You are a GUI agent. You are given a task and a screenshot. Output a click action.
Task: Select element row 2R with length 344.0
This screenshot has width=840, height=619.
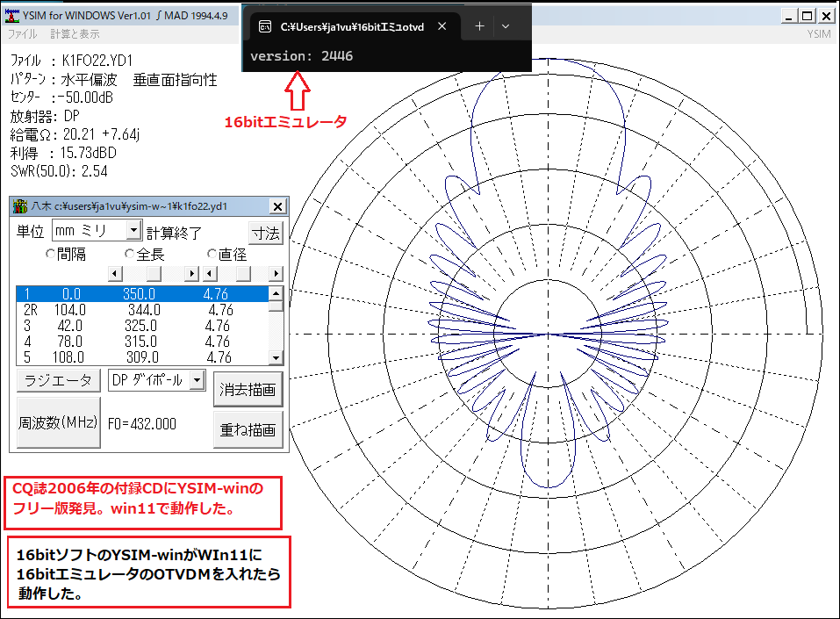click(x=142, y=310)
